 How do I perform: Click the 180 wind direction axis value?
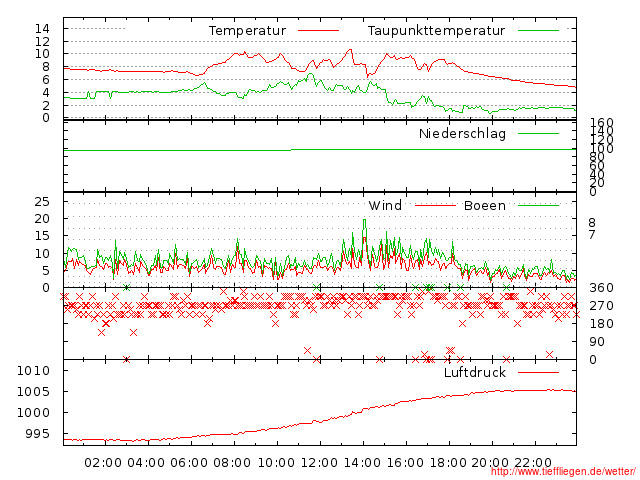pyautogui.click(x=601, y=324)
